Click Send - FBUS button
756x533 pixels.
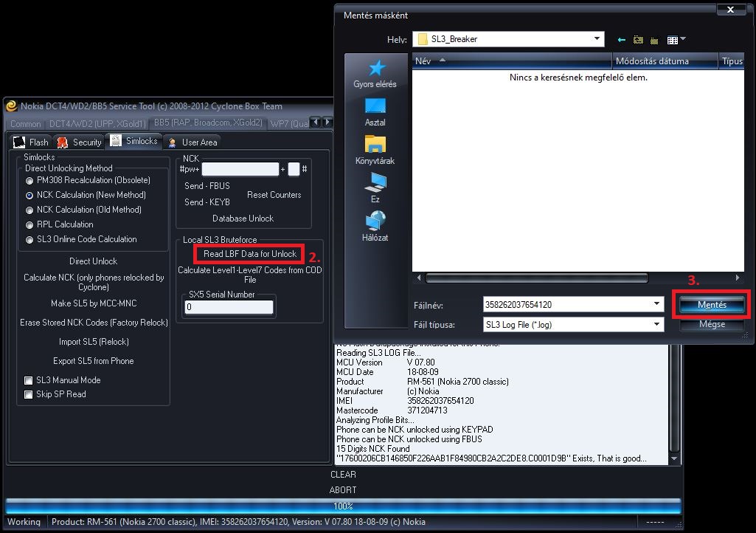click(x=207, y=186)
